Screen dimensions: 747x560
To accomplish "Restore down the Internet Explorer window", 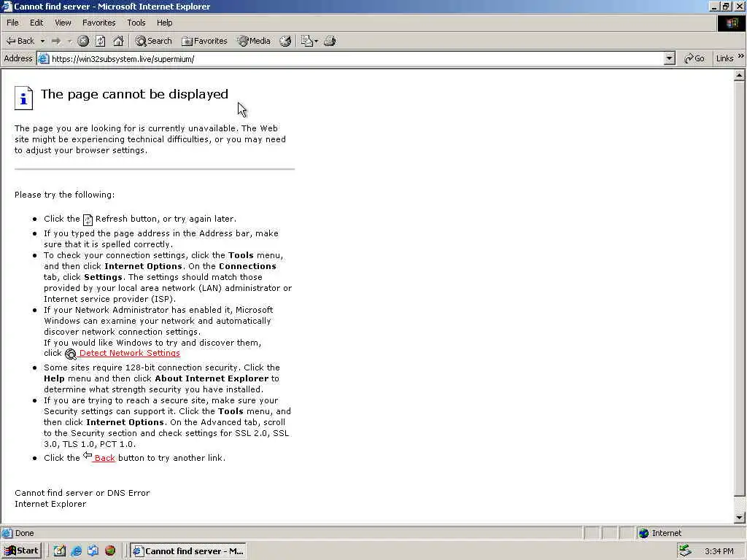I will coord(726,6).
